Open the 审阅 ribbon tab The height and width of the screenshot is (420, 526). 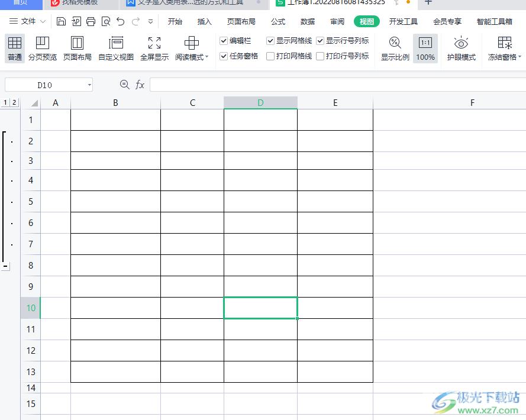point(337,22)
